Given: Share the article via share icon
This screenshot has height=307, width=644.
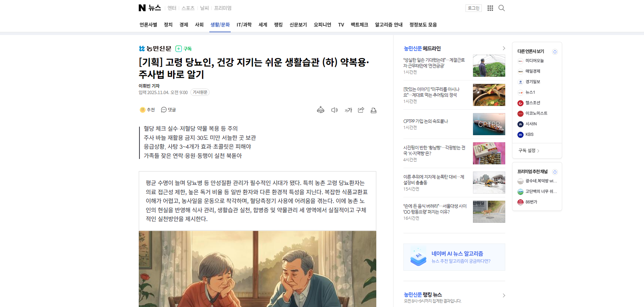Looking at the screenshot, I should pos(361,110).
